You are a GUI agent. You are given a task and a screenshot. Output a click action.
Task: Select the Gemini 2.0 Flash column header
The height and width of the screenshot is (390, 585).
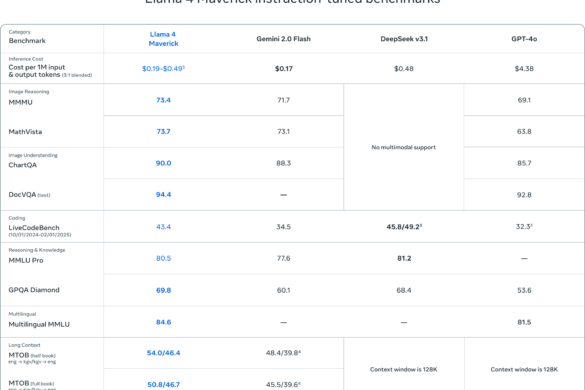pos(283,39)
